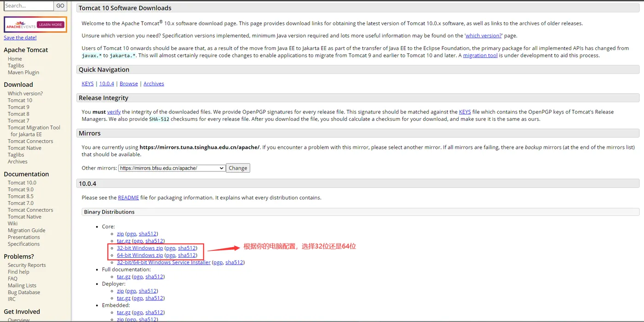Open pgp signature for Core tar.gz

(x=138, y=241)
